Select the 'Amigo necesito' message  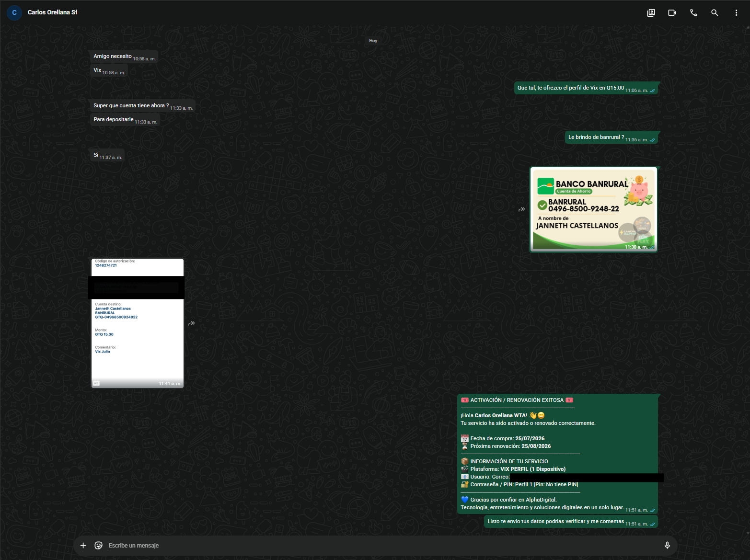coord(124,57)
